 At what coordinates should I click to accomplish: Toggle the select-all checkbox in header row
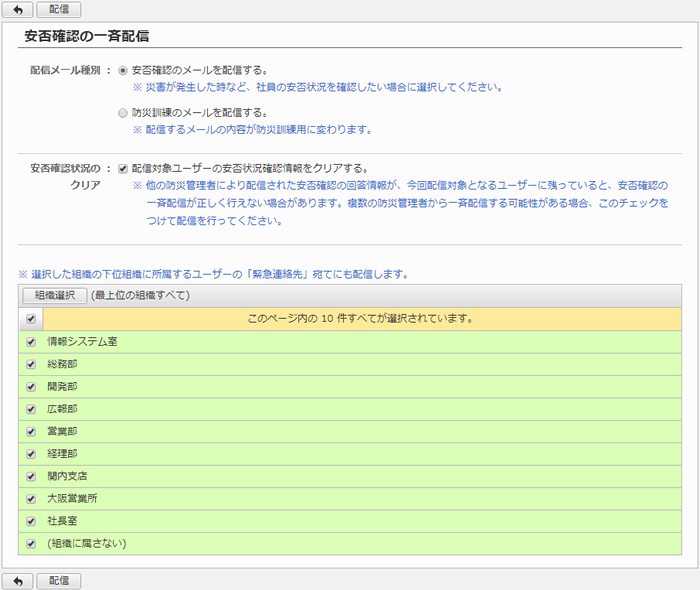(31, 319)
